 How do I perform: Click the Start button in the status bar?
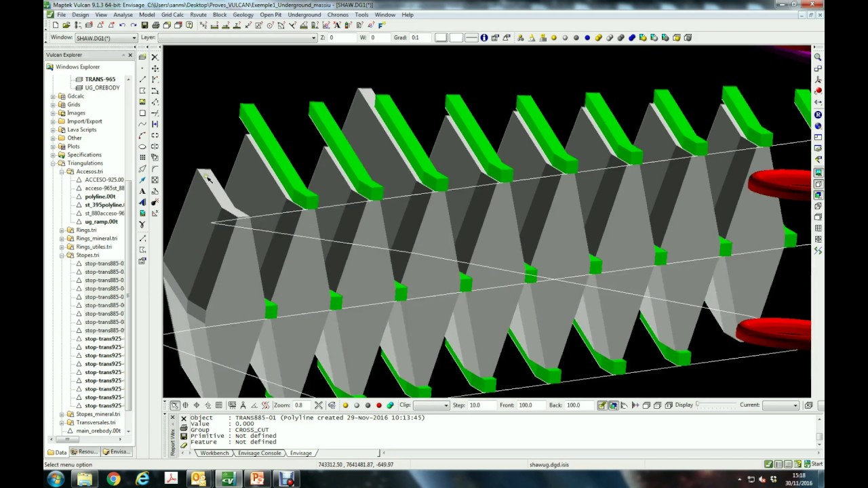(x=812, y=464)
